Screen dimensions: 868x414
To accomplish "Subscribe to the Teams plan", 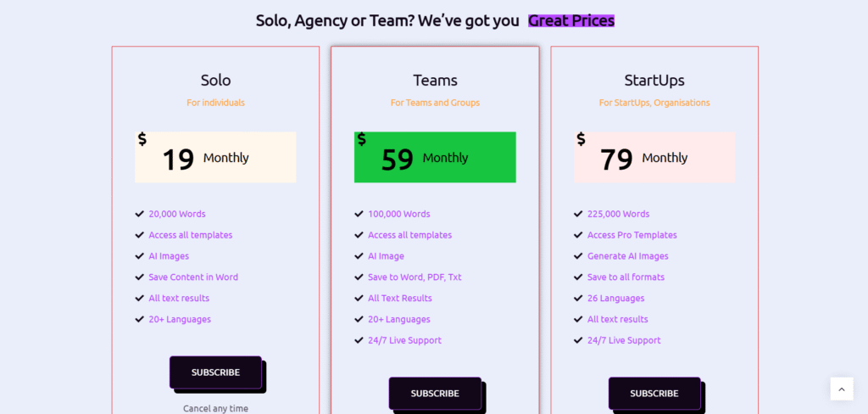I will (x=435, y=394).
